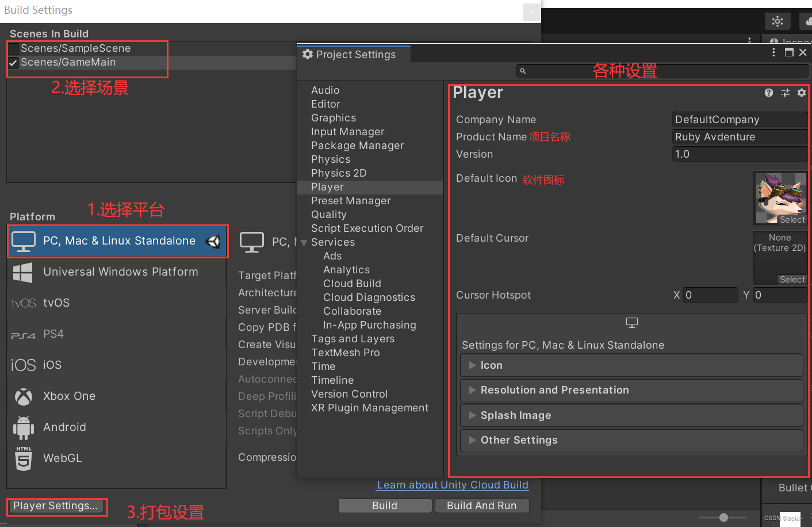Click the Company Name input field

click(740, 120)
